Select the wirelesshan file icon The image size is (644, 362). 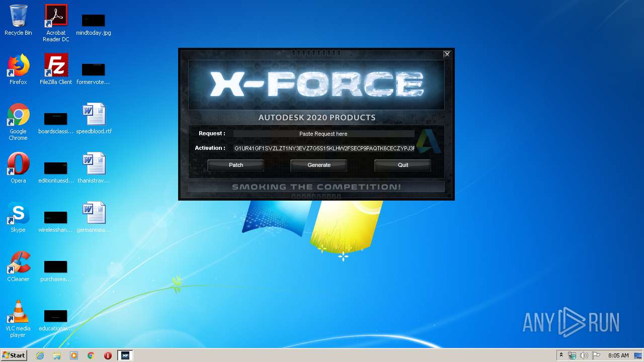click(x=56, y=221)
